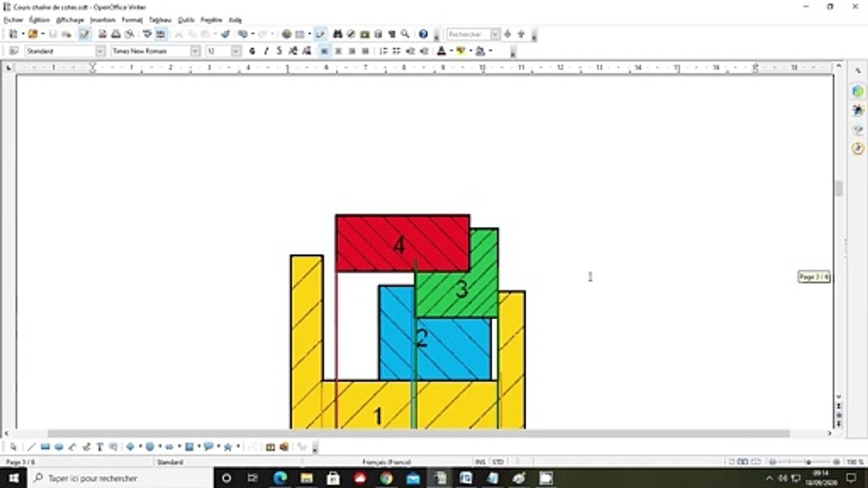
Task: Open the Fichier menu
Action: (13, 20)
